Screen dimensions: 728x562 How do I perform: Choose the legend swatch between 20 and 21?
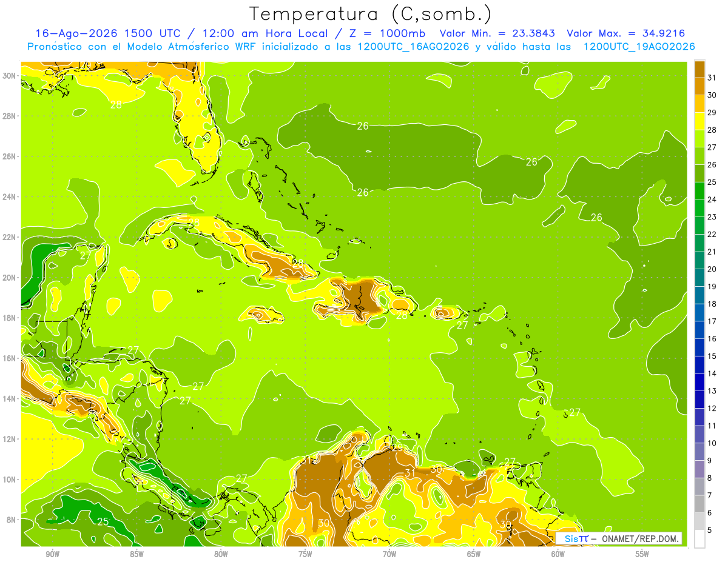(x=699, y=261)
